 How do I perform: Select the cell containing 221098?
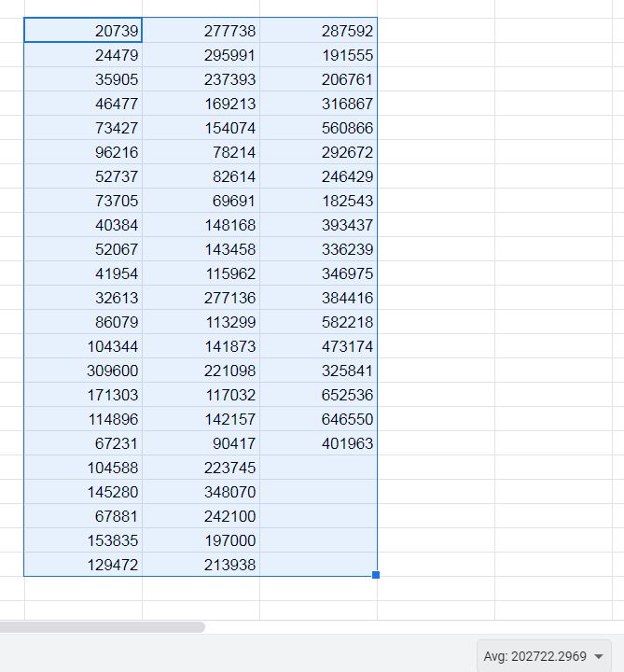201,371
